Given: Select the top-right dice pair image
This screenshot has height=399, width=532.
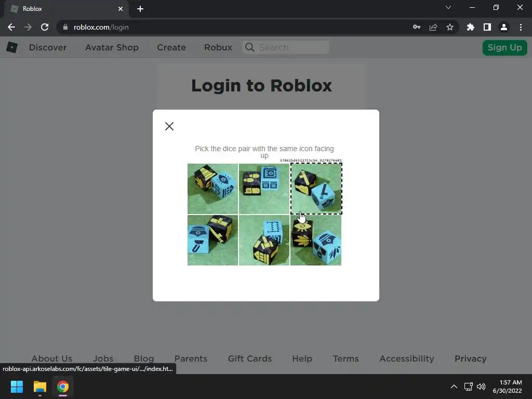Looking at the screenshot, I should [316, 189].
